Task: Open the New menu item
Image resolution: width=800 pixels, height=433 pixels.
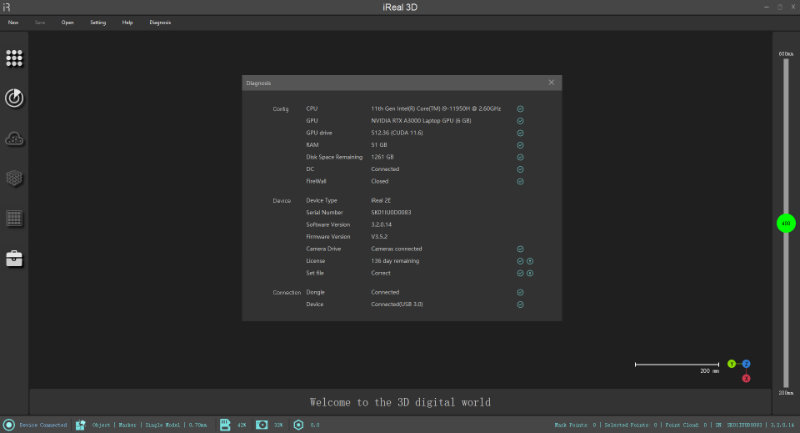Action: click(x=13, y=22)
